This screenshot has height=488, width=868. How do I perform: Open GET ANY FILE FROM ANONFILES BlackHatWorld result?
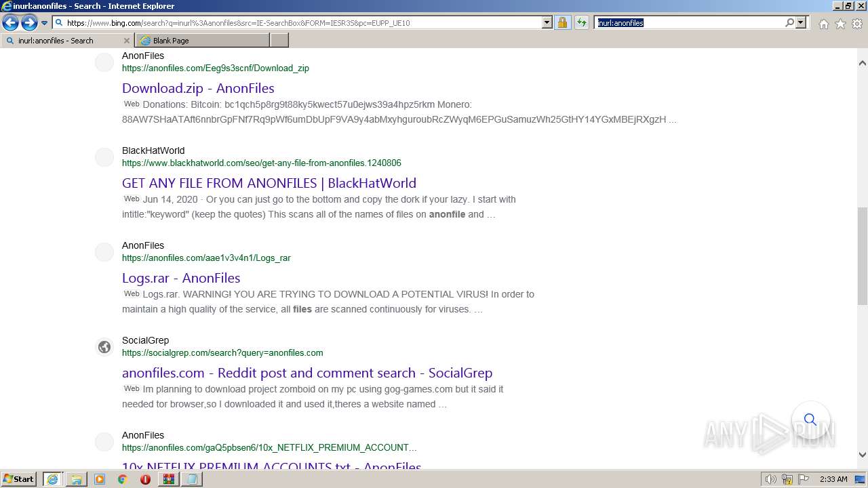[269, 183]
